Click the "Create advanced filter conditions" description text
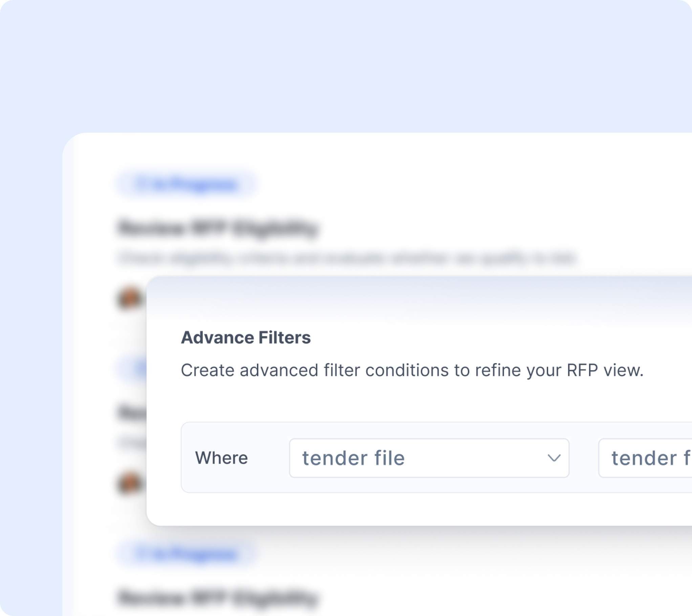 [412, 370]
